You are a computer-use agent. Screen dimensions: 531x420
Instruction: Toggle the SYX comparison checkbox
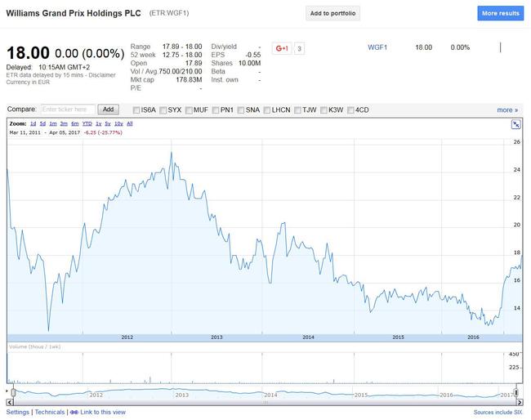[163, 110]
